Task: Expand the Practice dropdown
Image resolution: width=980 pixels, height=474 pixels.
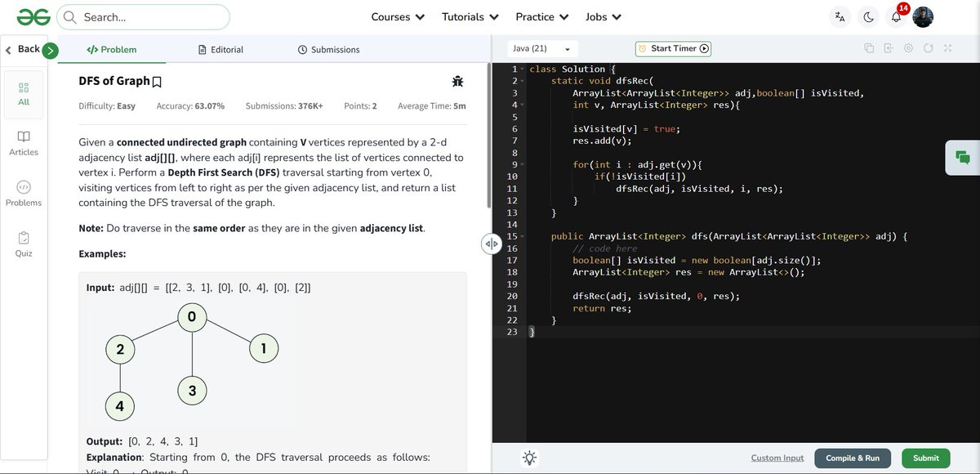Action: pos(541,16)
